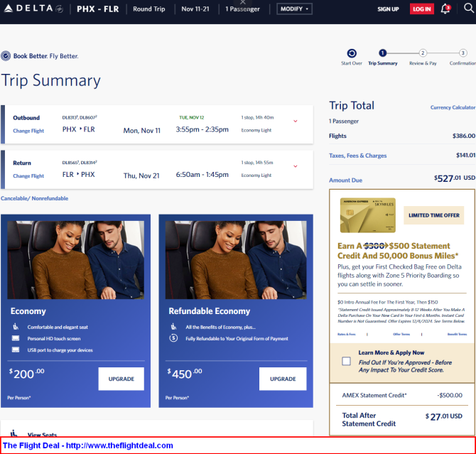This screenshot has width=476, height=454.
Task: Click the AMEX Statement Credit -$500.00 value
Action: [450, 396]
